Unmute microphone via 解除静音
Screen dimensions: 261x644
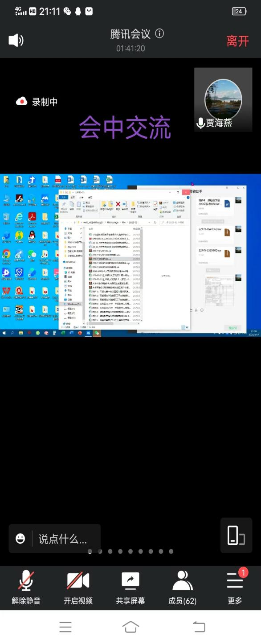[26, 587]
